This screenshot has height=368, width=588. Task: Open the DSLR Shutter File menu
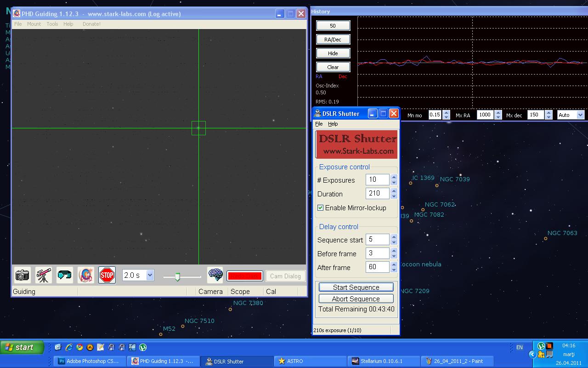(319, 124)
